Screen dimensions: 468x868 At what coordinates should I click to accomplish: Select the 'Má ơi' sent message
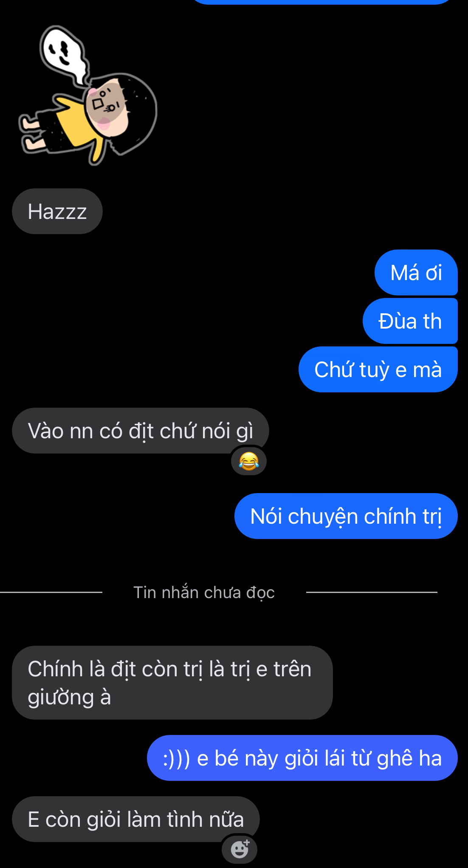416,272
